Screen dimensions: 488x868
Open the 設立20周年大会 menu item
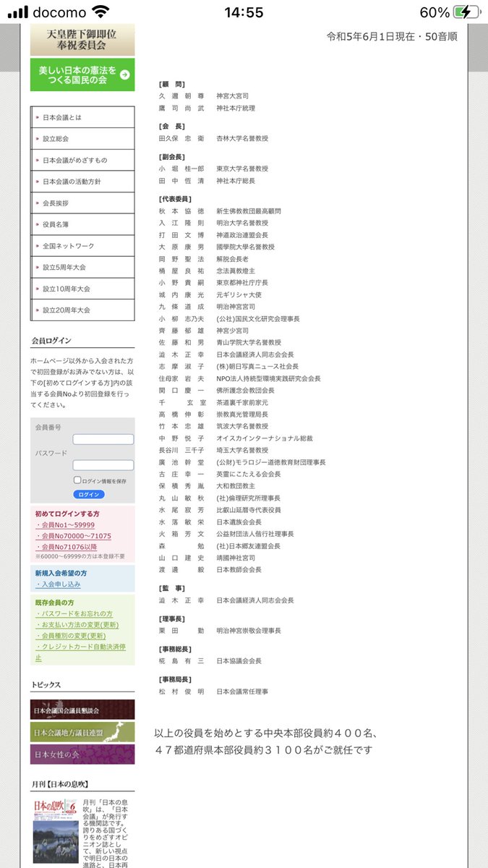point(82,310)
